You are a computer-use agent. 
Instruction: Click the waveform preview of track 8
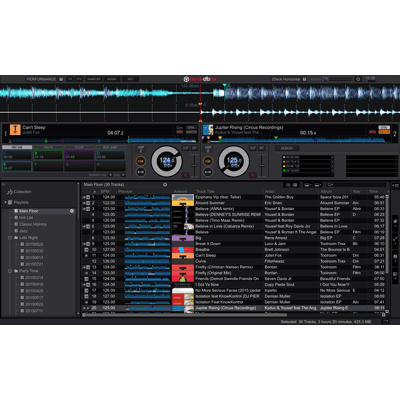pyautogui.click(x=147, y=238)
